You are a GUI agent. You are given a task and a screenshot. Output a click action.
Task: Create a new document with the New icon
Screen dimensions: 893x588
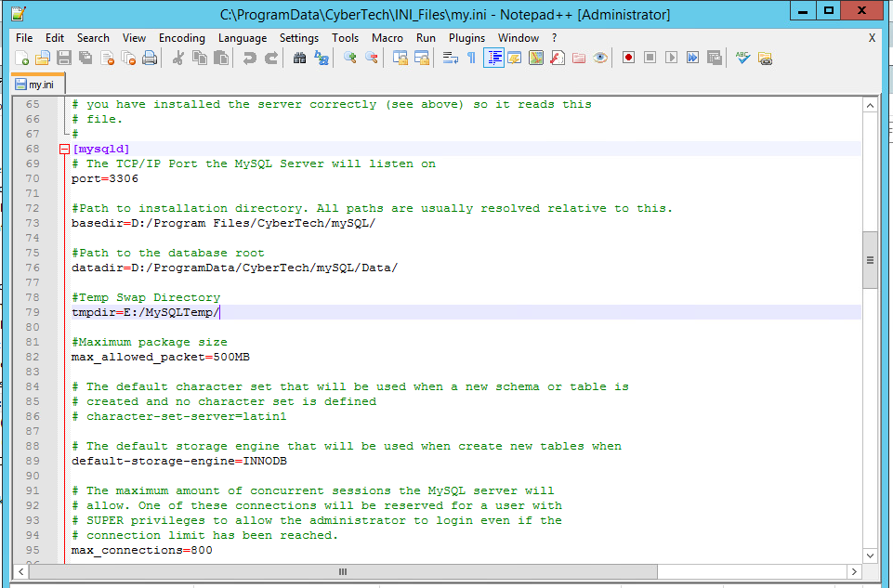coord(21,58)
